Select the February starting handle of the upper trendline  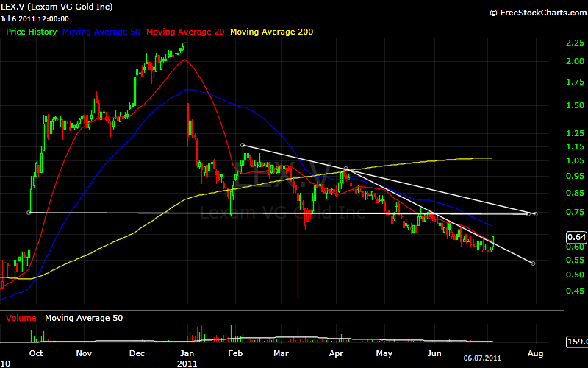click(243, 144)
